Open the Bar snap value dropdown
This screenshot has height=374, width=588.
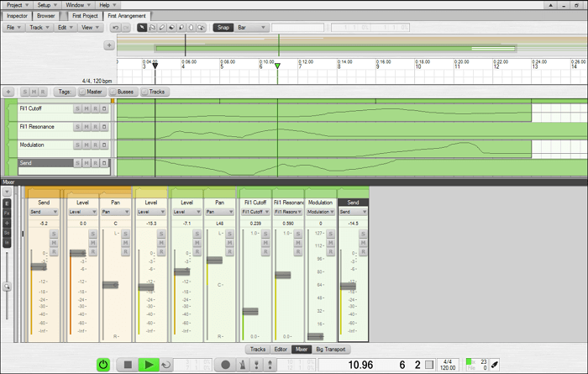click(251, 28)
